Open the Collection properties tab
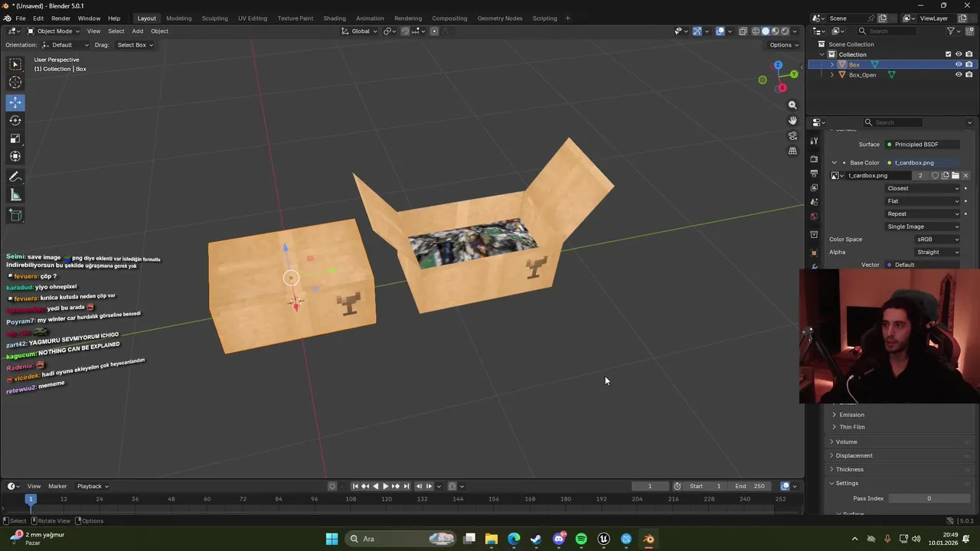 tap(814, 235)
